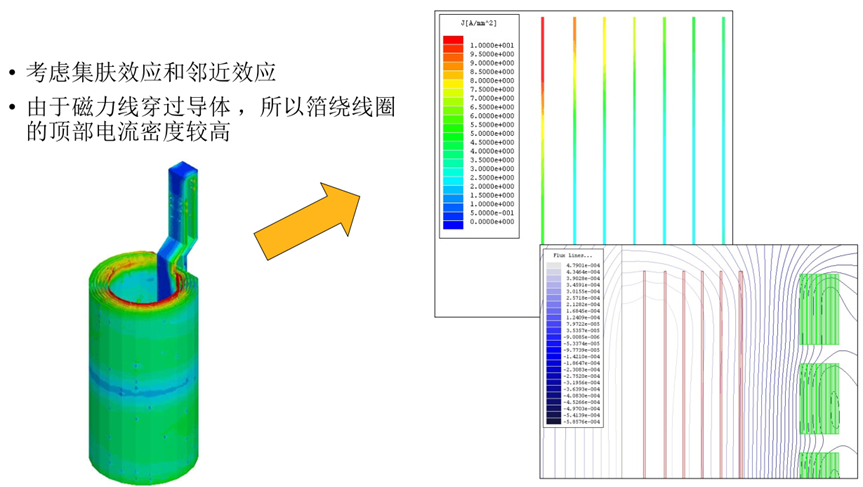
Task: Click the flux value -5.4139e-004
Action: [583, 415]
